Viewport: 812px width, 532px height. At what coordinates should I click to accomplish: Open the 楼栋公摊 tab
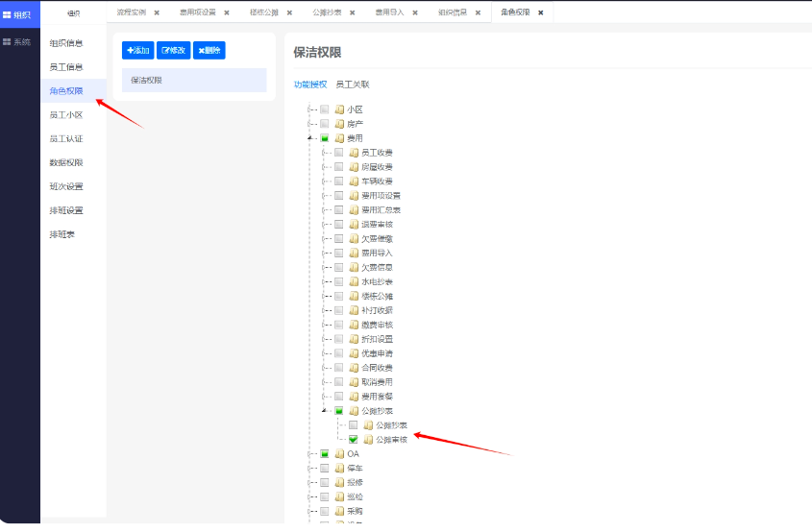(x=264, y=12)
